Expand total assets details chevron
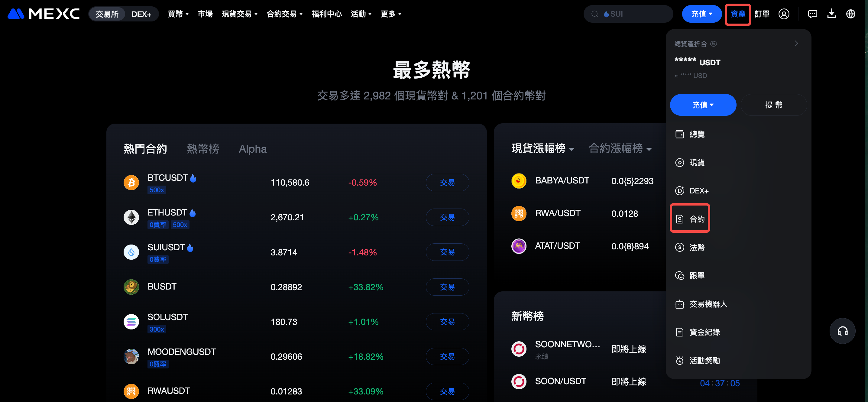Viewport: 868px width, 402px height. pos(796,44)
